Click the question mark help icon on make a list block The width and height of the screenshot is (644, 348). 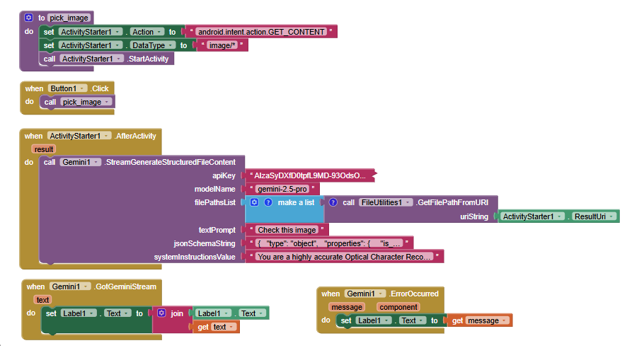tap(268, 202)
